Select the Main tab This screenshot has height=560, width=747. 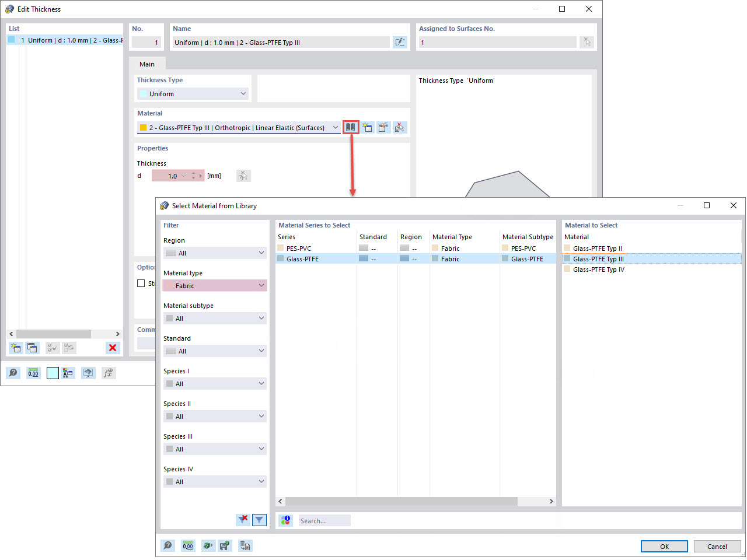[147, 64]
